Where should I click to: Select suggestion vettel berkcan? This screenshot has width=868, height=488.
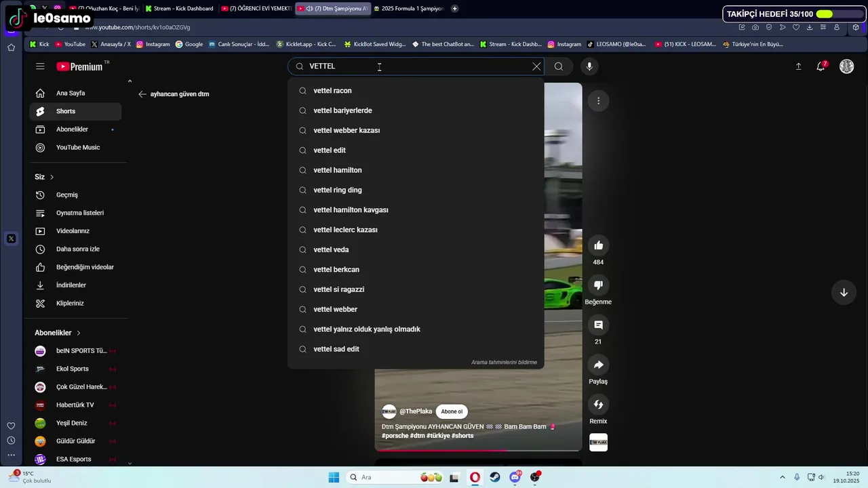click(x=416, y=270)
